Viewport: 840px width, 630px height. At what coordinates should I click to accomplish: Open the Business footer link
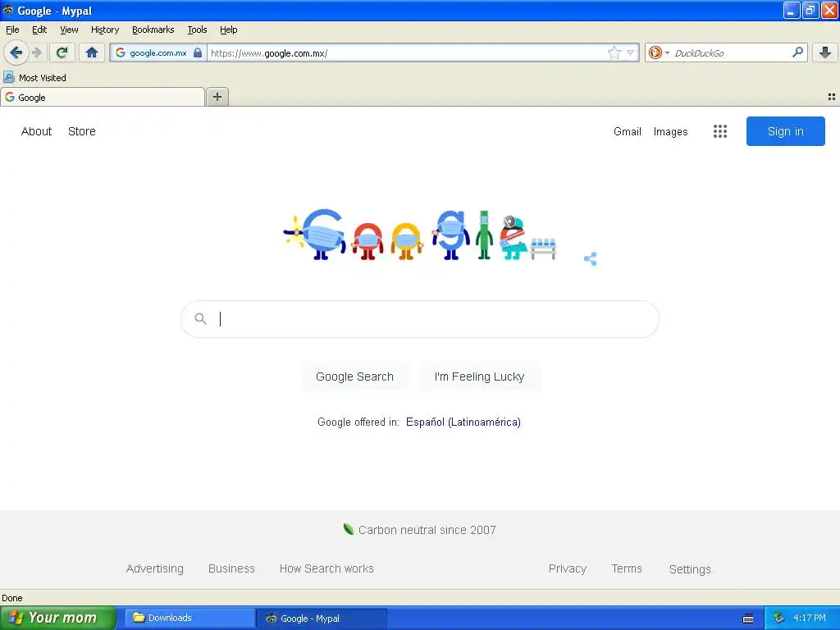(x=231, y=568)
